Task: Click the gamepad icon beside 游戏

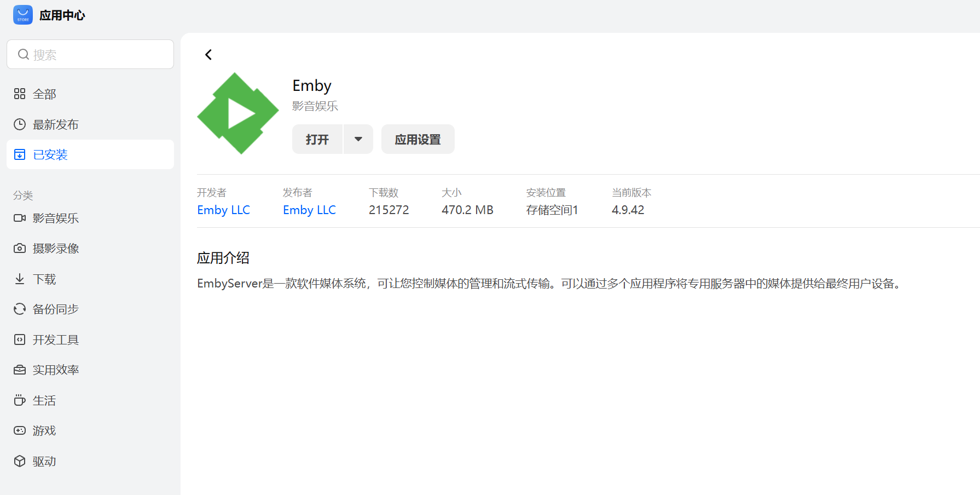Action: click(x=20, y=430)
